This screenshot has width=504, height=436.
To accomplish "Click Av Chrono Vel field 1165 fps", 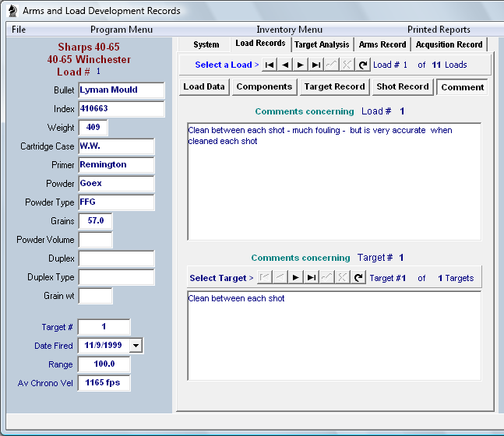I will click(x=104, y=383).
